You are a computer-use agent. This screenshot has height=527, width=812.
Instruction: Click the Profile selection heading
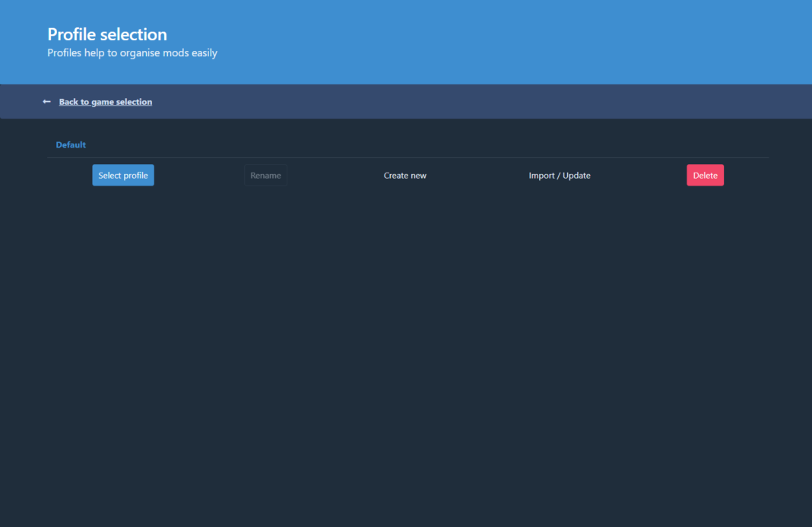(x=107, y=34)
